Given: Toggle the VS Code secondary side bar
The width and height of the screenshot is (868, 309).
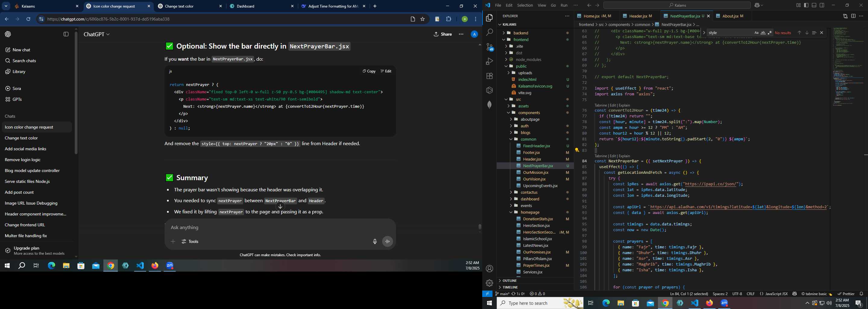Looking at the screenshot, I should [822, 5].
